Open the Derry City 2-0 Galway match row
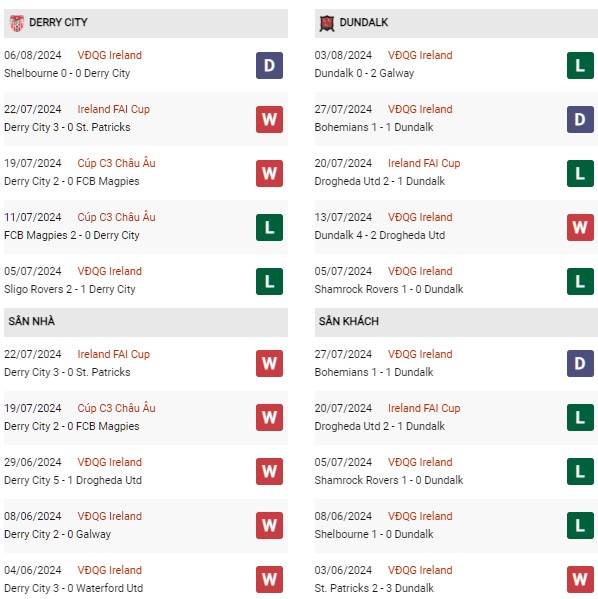The height and width of the screenshot is (599, 598). pos(146,525)
